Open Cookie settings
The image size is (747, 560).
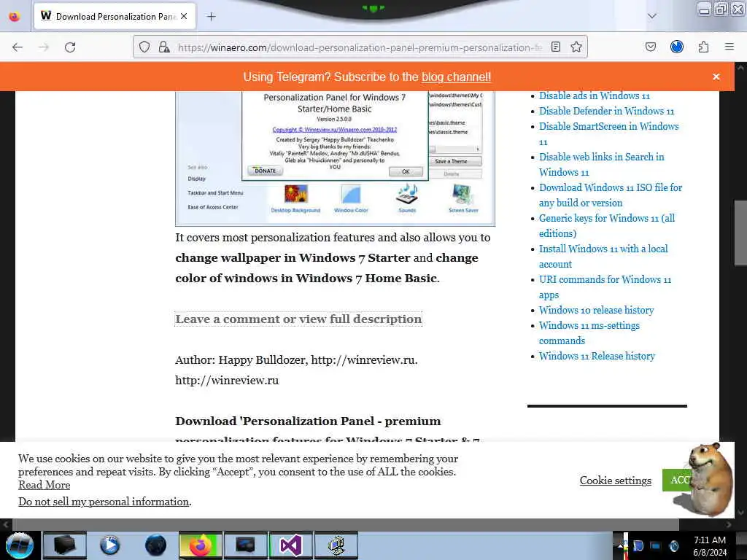click(x=615, y=481)
